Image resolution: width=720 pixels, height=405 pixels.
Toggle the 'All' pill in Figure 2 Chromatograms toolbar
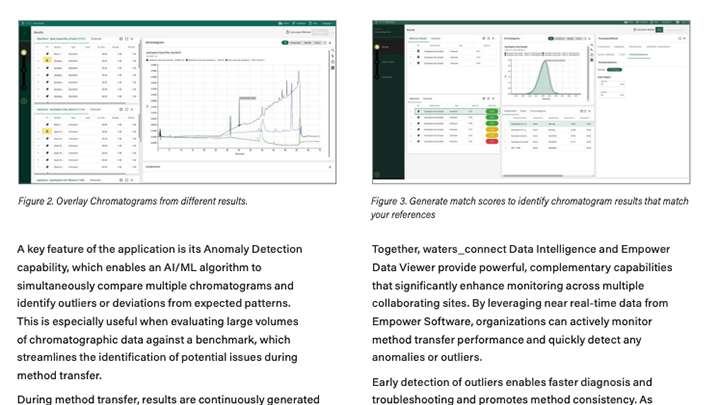[285, 43]
